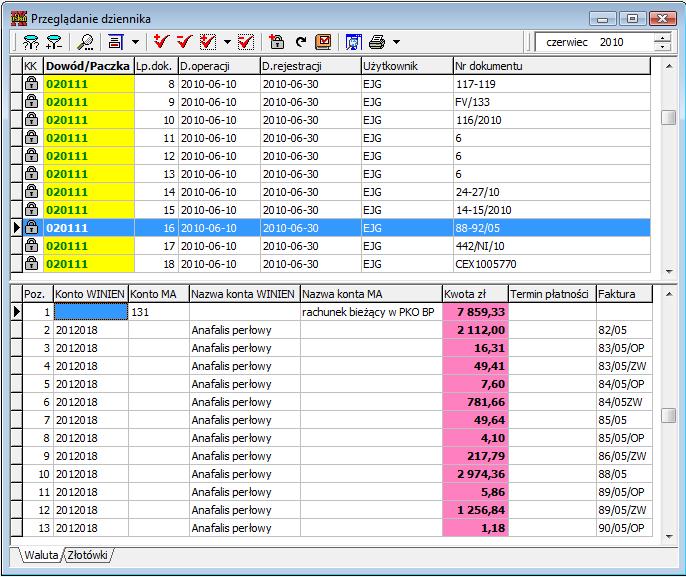Select amount 2 974,36 cell
686x577 pixels.
click(x=475, y=474)
